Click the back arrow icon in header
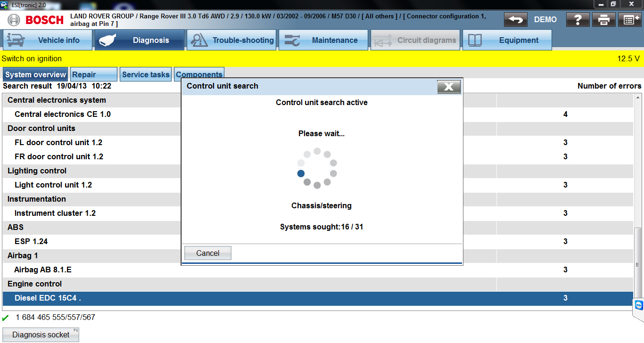 [515, 20]
